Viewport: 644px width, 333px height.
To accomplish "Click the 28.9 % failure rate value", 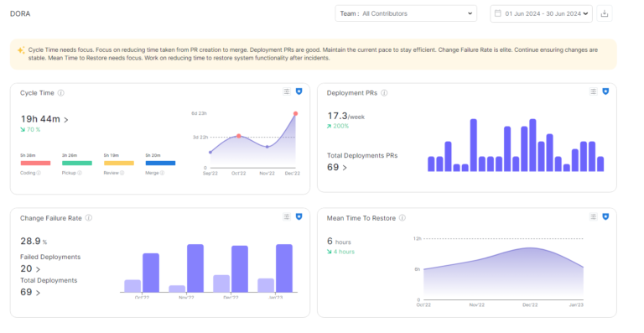I will [34, 241].
